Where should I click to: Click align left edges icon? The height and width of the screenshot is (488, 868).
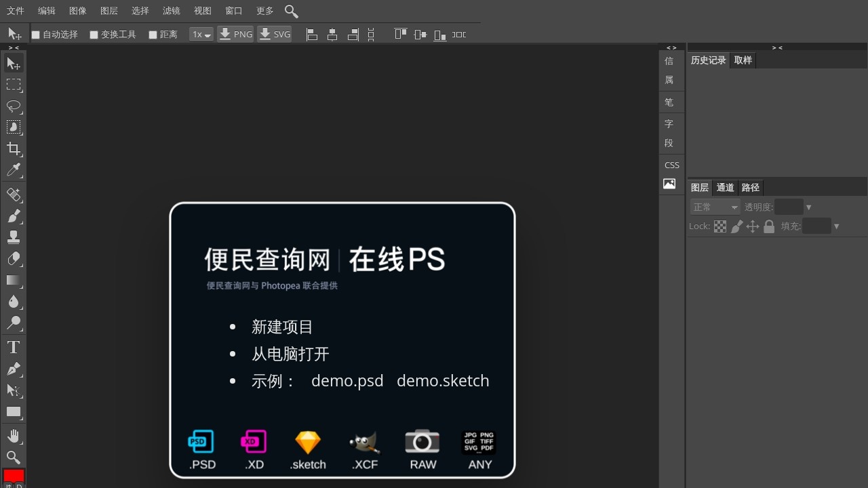312,35
